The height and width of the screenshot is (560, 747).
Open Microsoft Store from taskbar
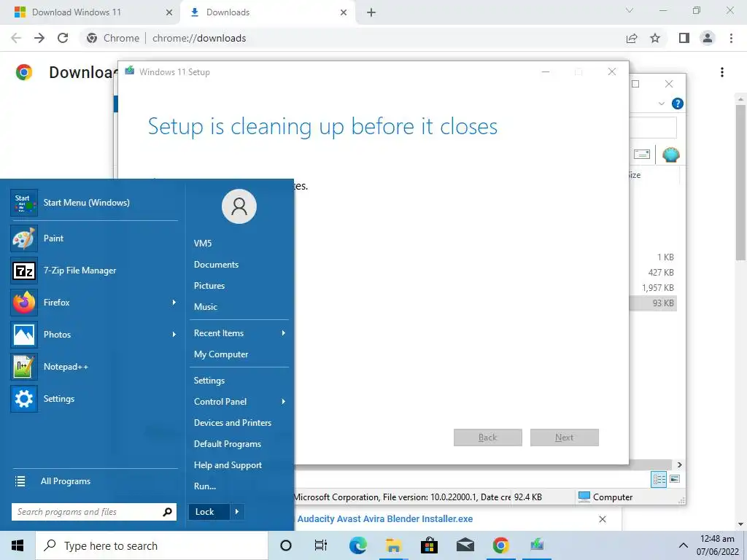click(429, 545)
